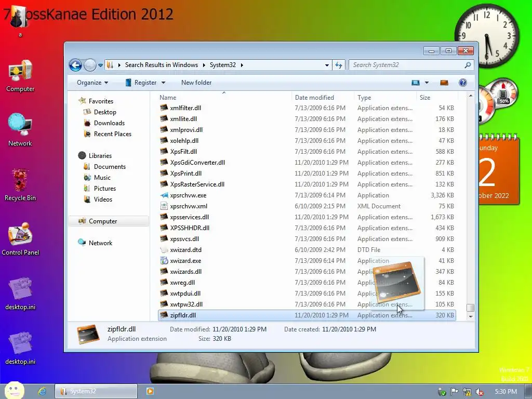Click the refresh button next to address bar

[339, 65]
